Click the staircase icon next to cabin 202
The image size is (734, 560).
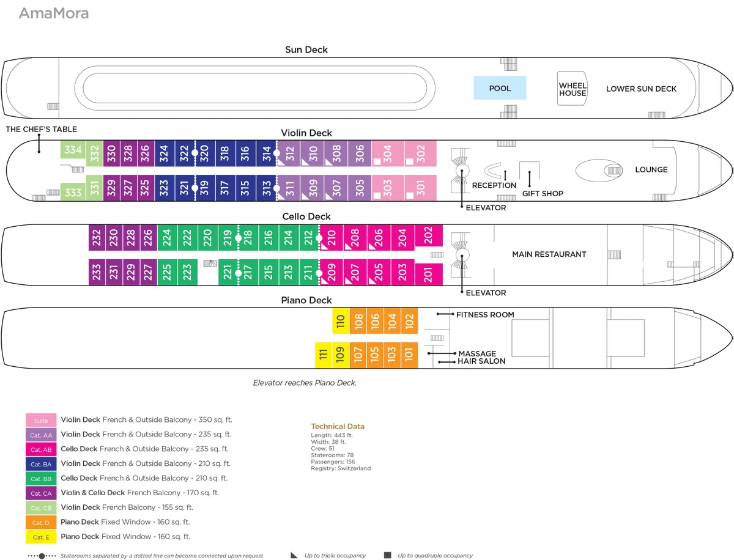click(436, 254)
